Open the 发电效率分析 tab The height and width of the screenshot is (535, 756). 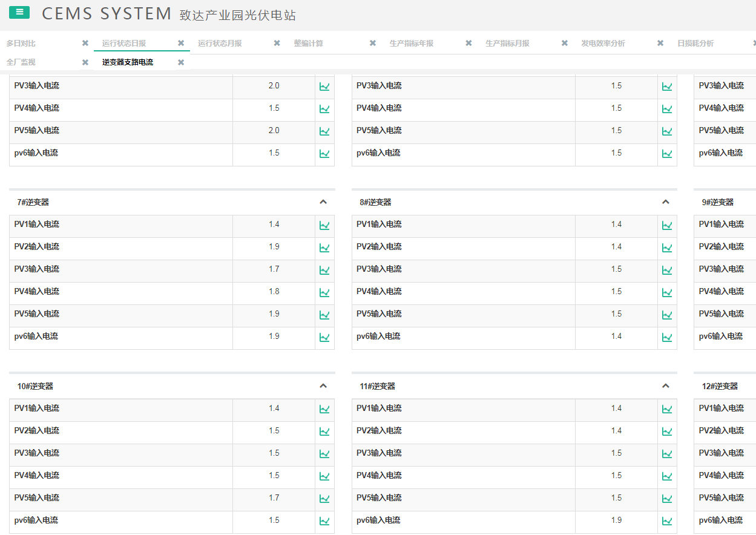coord(603,44)
